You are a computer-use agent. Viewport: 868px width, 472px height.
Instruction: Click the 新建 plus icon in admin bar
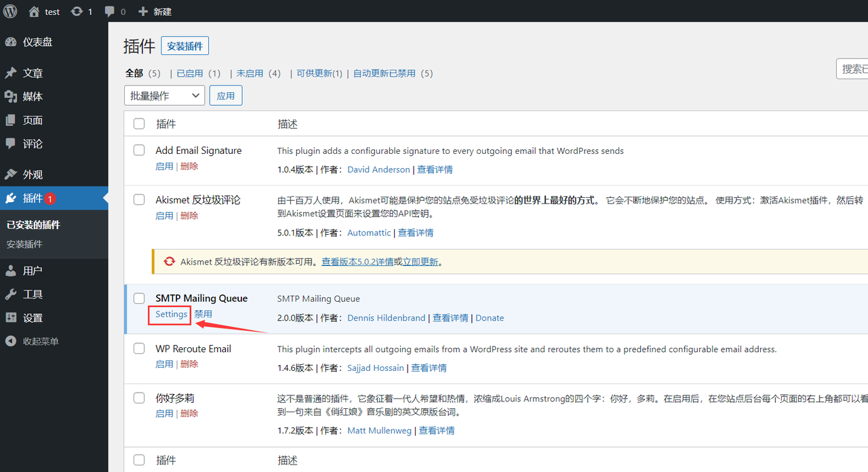(142, 12)
